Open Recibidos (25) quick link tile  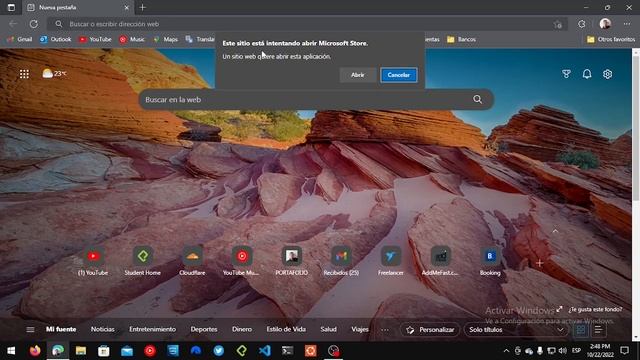(341, 261)
